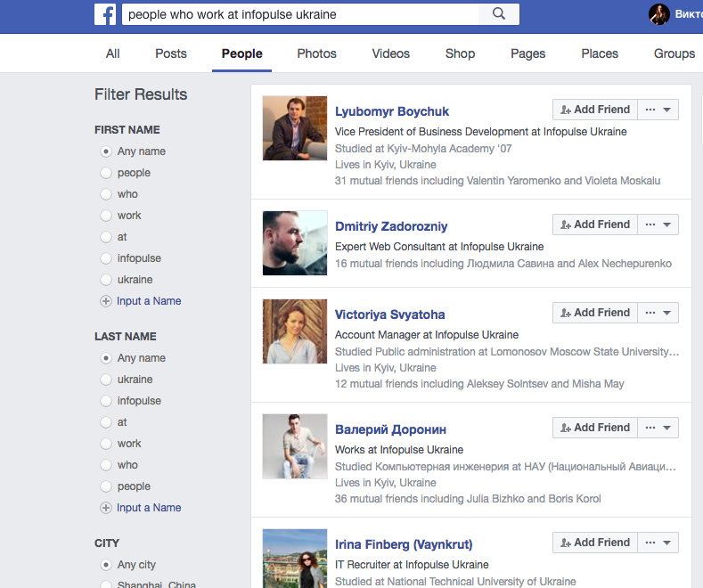Image resolution: width=703 pixels, height=588 pixels.
Task: Open more options ellipsis for Victoriya Svyatoha
Action: (650, 313)
